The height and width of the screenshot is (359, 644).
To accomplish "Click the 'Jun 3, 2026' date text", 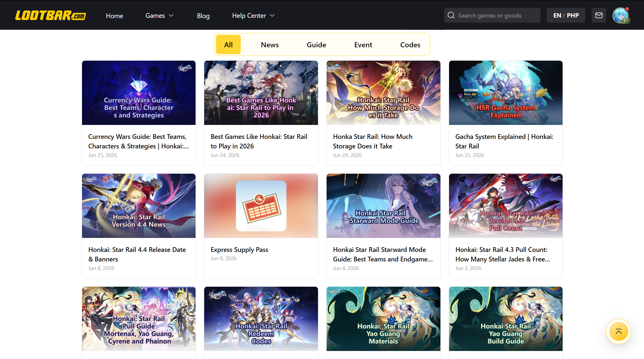I will click(x=468, y=268).
